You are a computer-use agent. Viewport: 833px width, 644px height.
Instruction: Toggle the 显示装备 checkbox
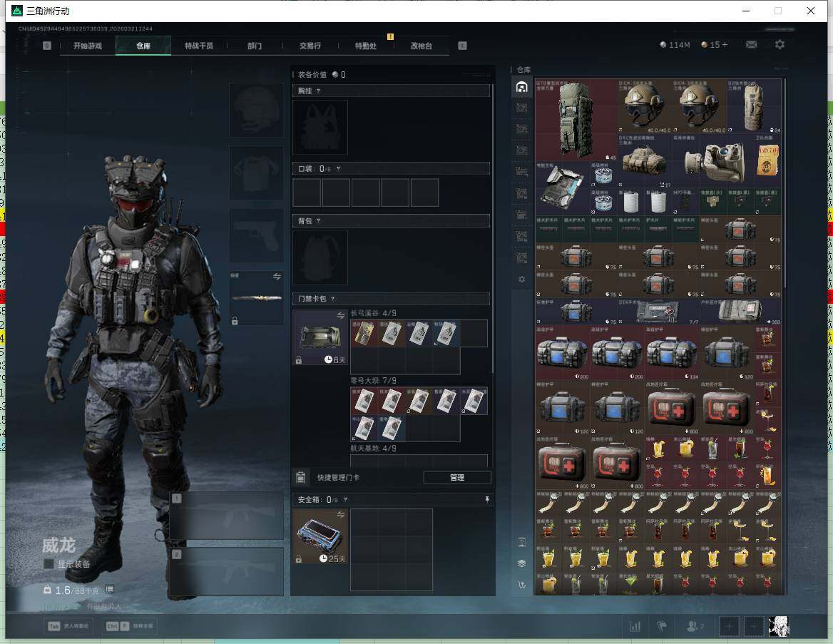(x=48, y=563)
